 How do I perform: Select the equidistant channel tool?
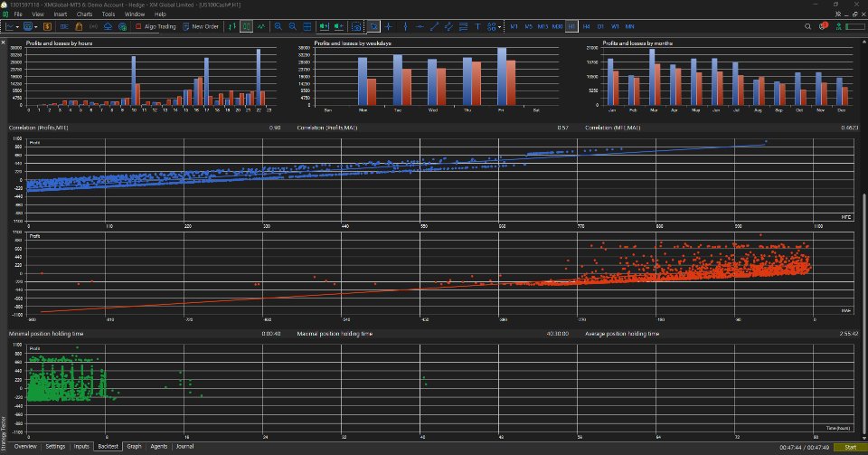tap(448, 26)
